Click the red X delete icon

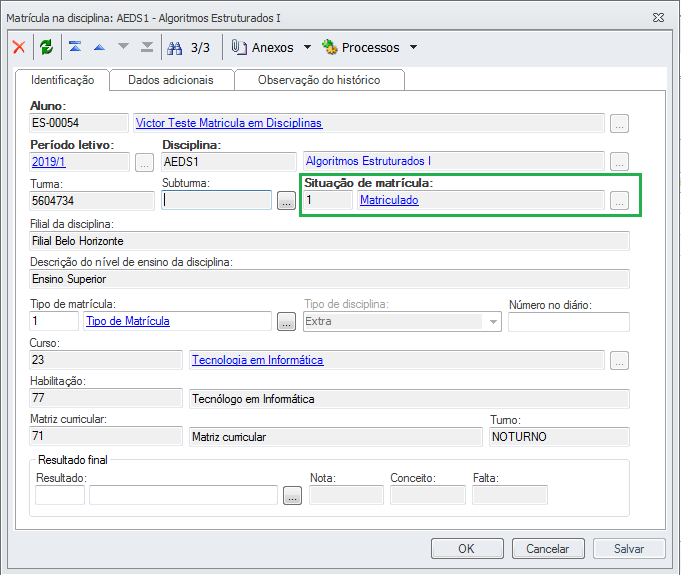pyautogui.click(x=19, y=47)
